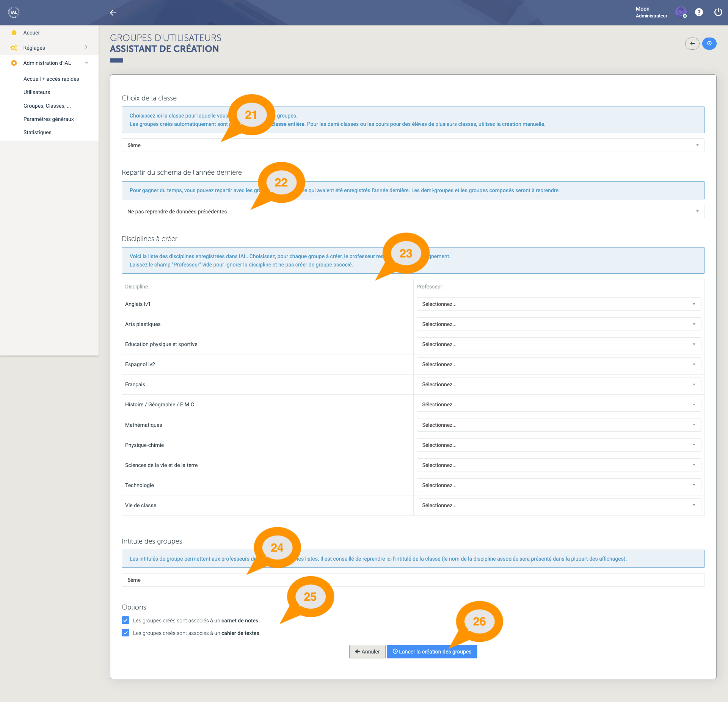Select professor for Arts plastiques
728x702 pixels.
coord(559,324)
